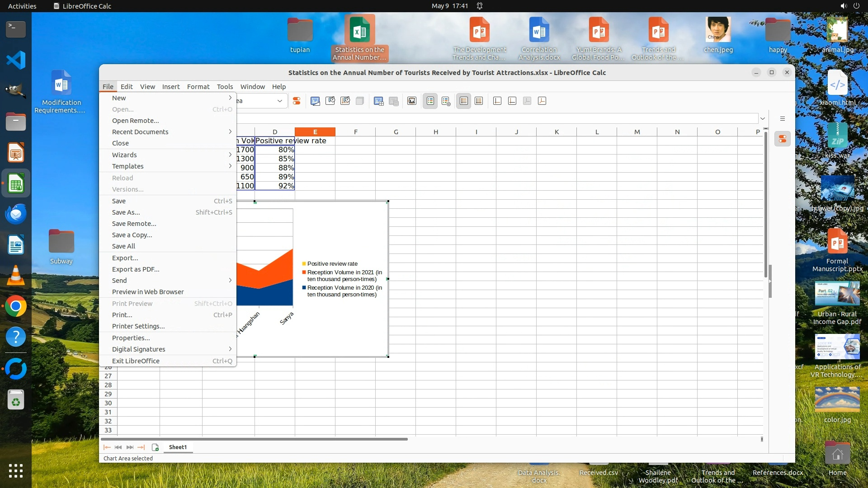The width and height of the screenshot is (868, 488).
Task: Click the Chart Area formatting icon
Action: point(330,101)
